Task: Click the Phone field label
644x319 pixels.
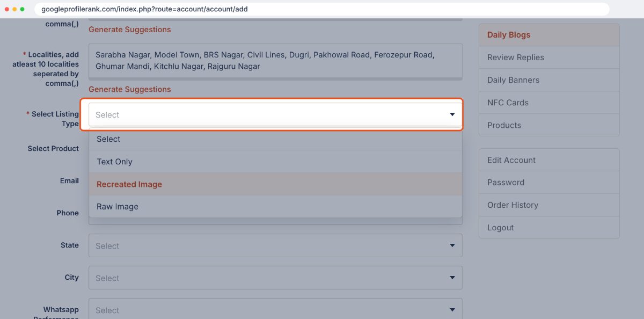Action: [x=68, y=213]
